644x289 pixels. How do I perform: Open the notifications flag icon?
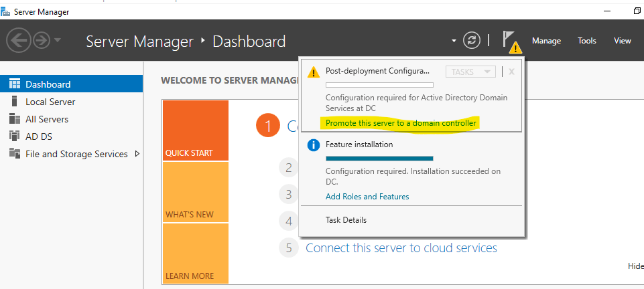(510, 41)
